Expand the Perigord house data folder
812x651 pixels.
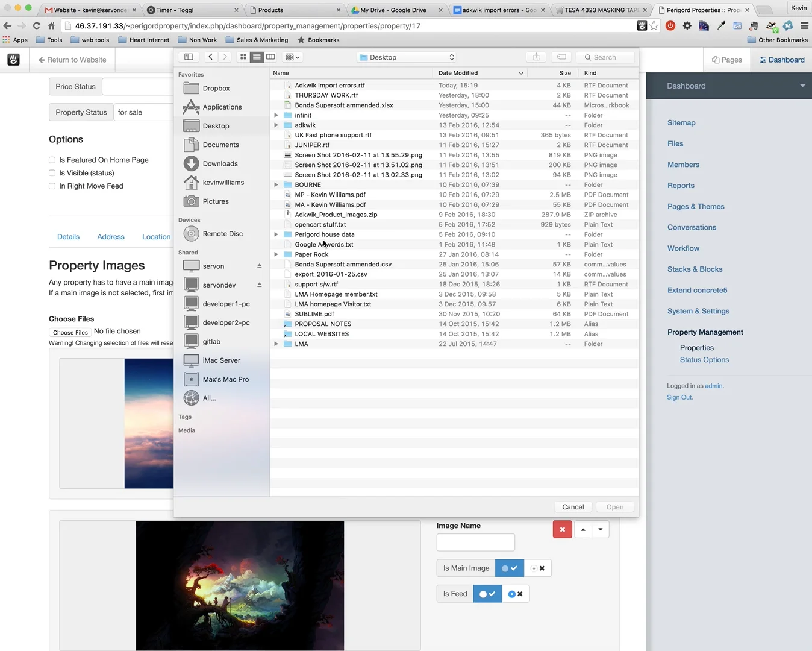coord(276,234)
